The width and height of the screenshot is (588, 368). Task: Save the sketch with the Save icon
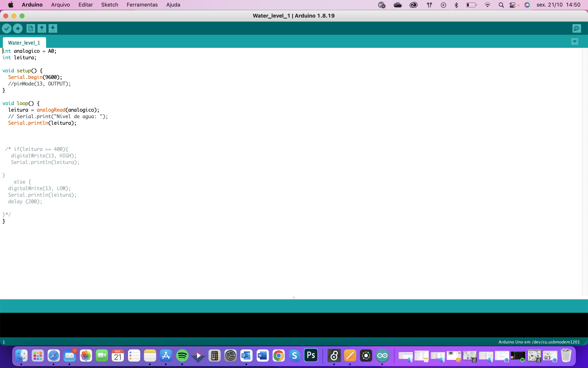[x=53, y=28]
